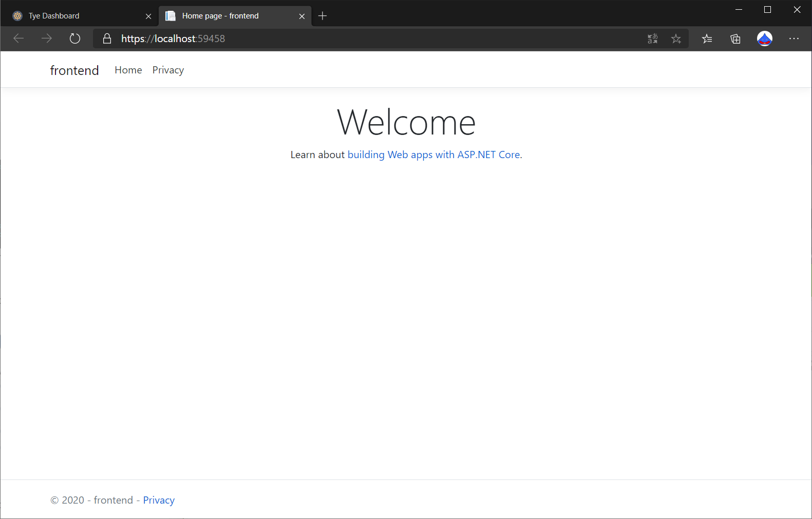This screenshot has width=812, height=519.
Task: Open the Collections icon
Action: (735, 39)
